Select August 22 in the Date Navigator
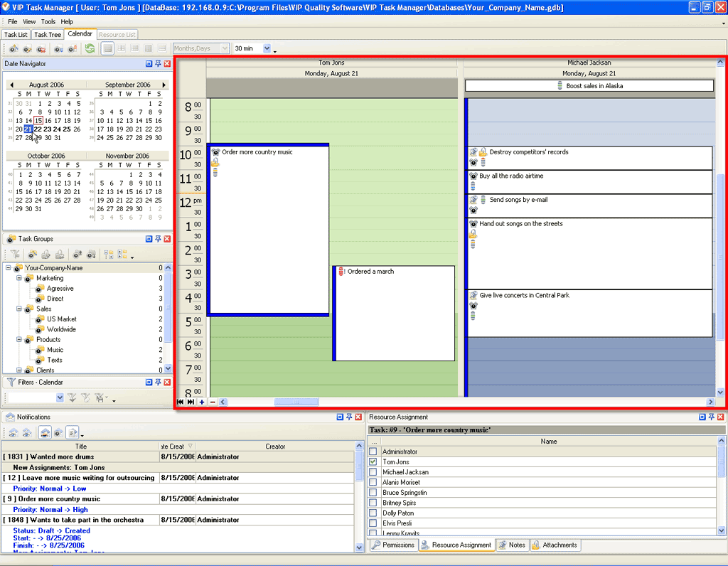728x566 pixels. 38,129
